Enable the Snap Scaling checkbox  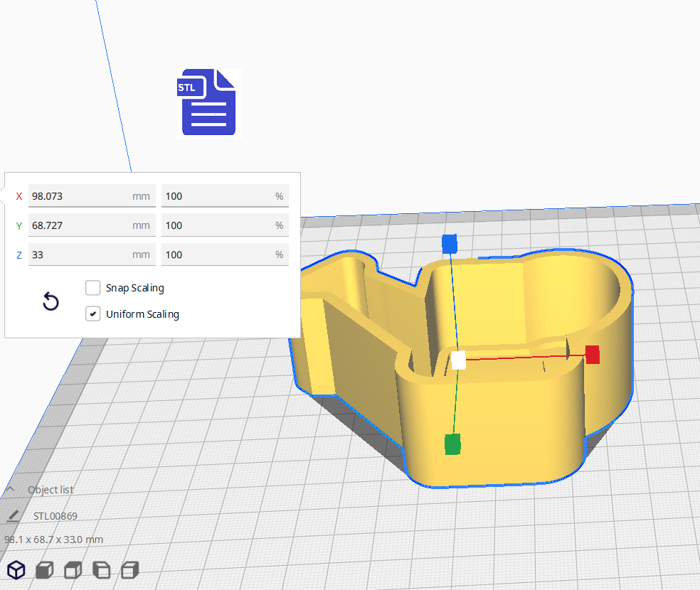92,287
